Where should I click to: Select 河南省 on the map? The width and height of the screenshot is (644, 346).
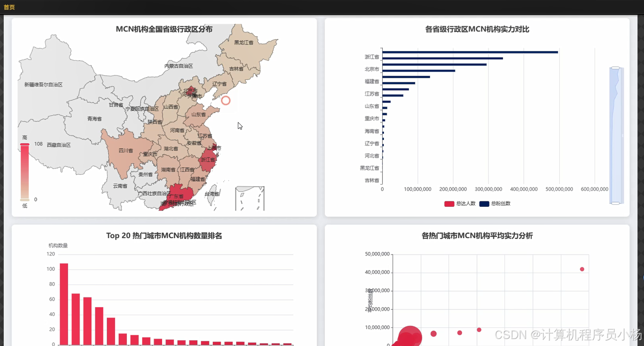177,131
